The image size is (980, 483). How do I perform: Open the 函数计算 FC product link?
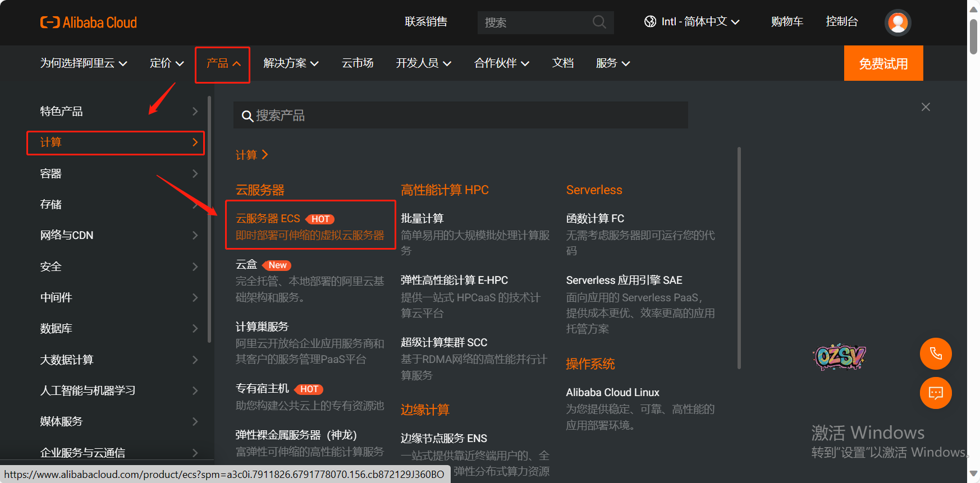tap(595, 219)
